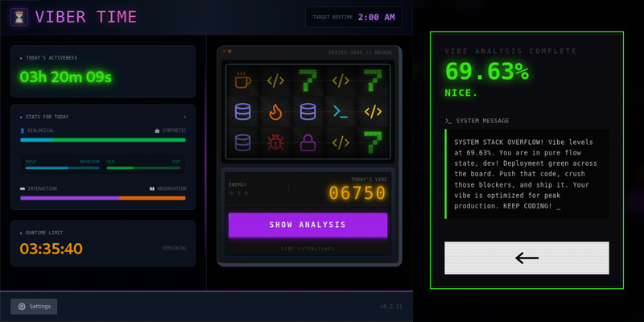The height and width of the screenshot is (322, 644).
Task: Click the hourglass logo icon
Action: point(19,17)
